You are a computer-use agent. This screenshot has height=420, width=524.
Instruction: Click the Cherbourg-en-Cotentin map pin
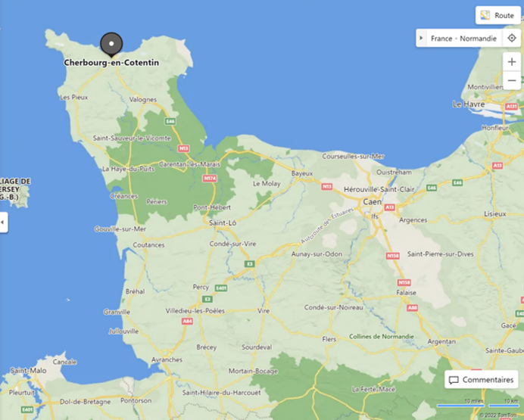pyautogui.click(x=111, y=45)
